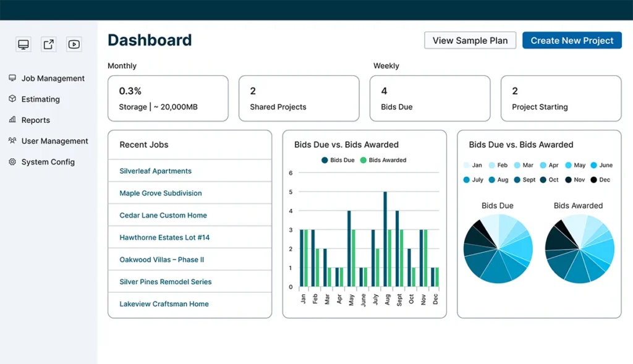This screenshot has height=364, width=633.
Task: Click the Feb legend swatch in pie chart
Action: [491, 165]
